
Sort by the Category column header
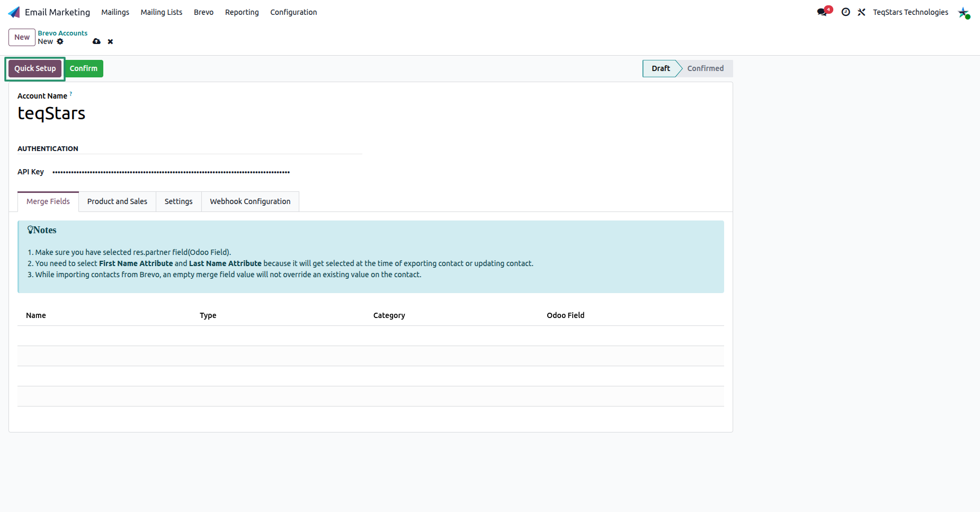pyautogui.click(x=389, y=315)
